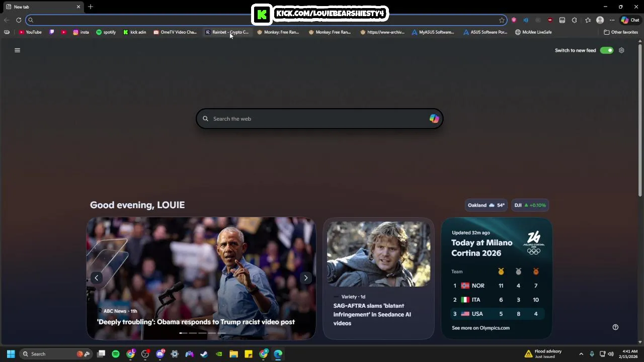This screenshot has height=362, width=644.
Task: Open the Edge Settings and more menu
Action: [x=612, y=20]
